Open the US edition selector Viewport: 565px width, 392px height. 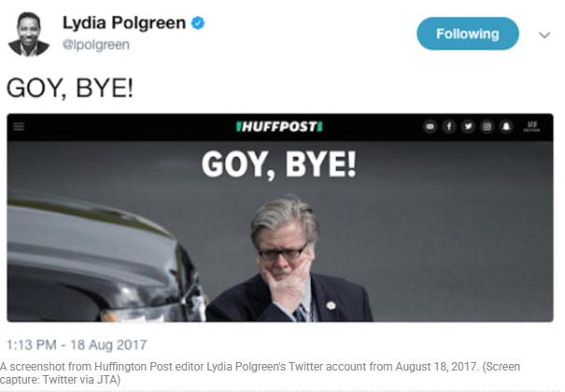[532, 126]
